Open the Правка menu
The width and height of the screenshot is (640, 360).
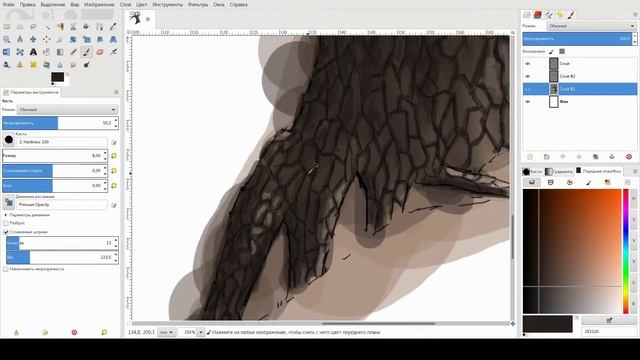pos(27,4)
